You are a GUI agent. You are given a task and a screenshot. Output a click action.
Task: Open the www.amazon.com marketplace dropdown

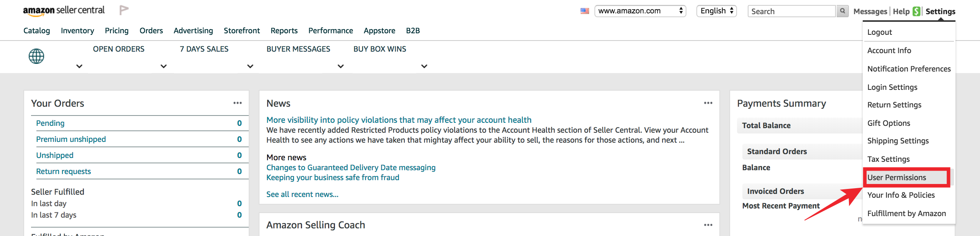point(640,11)
